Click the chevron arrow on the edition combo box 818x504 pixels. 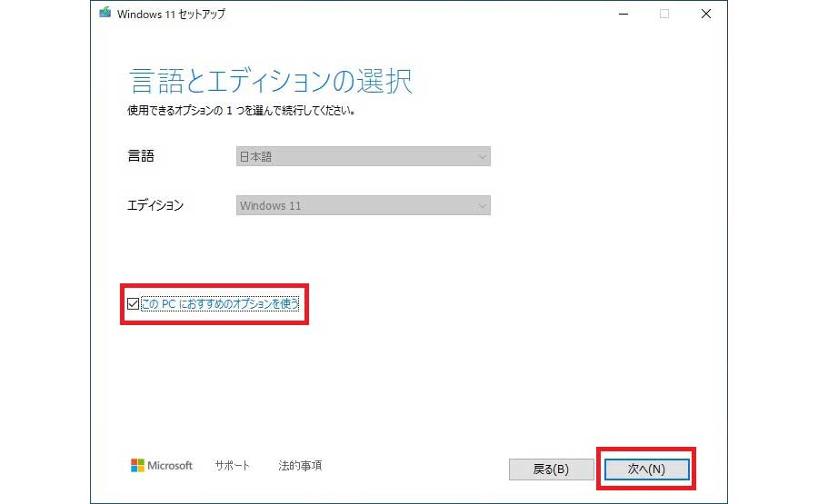[482, 205]
